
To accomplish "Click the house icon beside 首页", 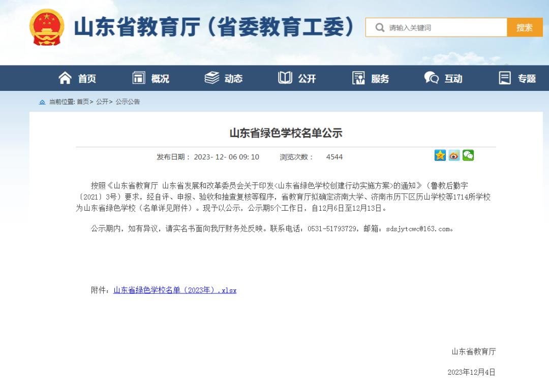I will point(65,78).
